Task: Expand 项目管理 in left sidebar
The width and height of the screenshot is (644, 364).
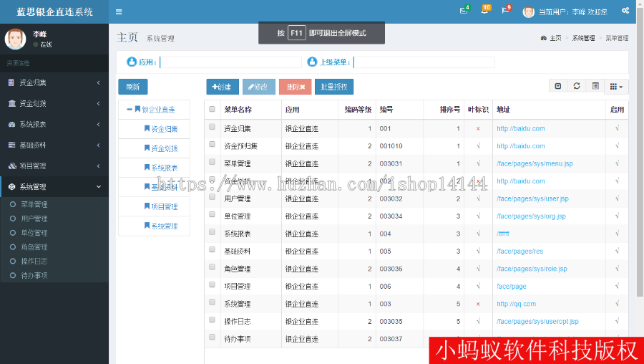Action: coord(54,166)
